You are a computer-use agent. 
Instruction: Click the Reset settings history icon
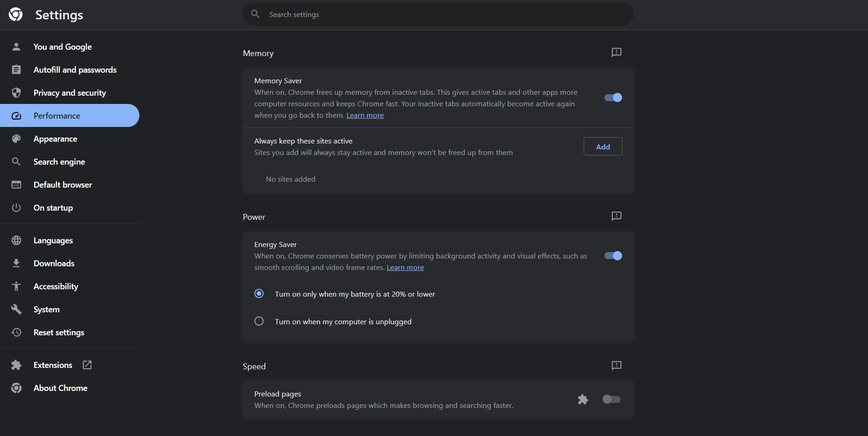click(17, 332)
